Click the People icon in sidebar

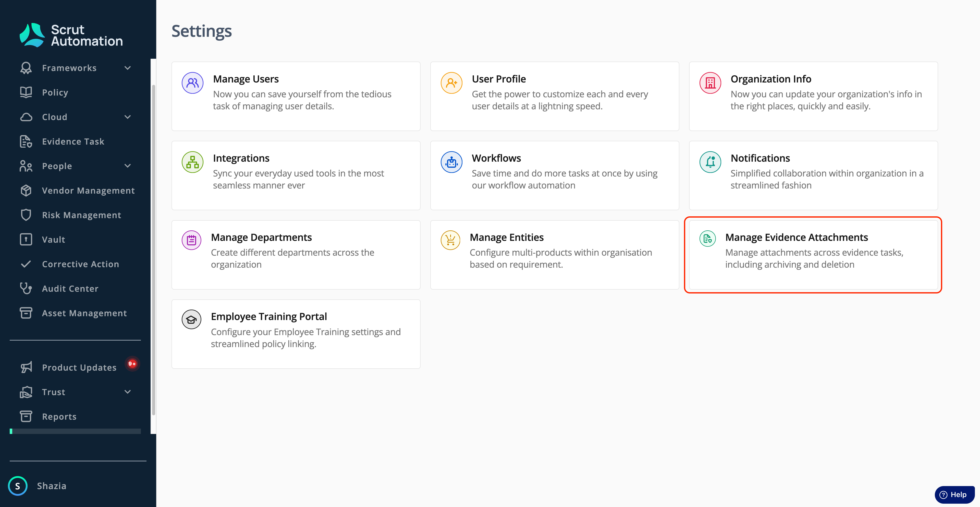pos(26,166)
